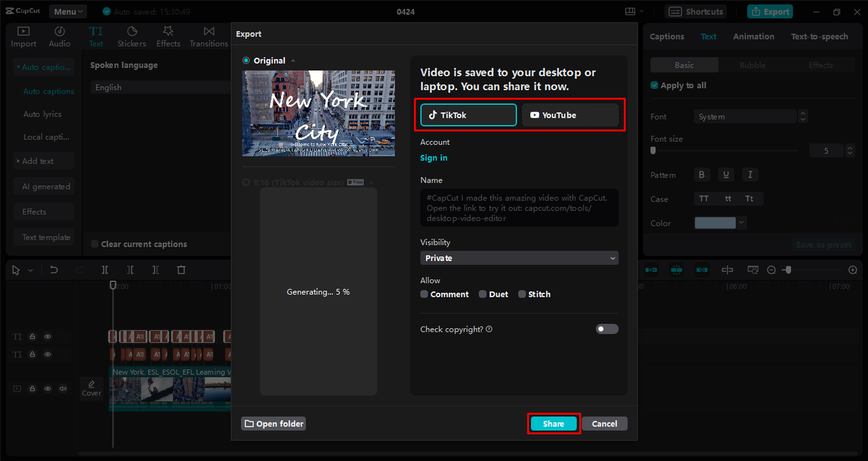This screenshot has width=868, height=461.
Task: Switch to the Text-to-speech tab
Action: [819, 37]
